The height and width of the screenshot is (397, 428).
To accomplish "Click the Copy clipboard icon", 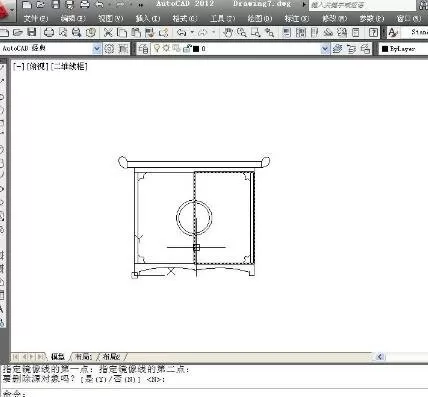I will 122,32.
